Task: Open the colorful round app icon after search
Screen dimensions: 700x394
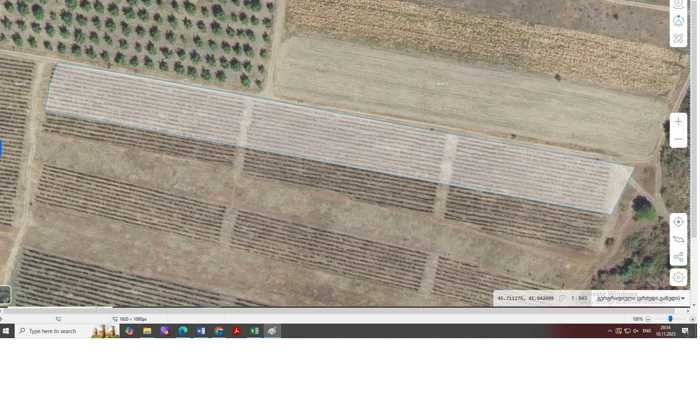Action: pos(129,331)
